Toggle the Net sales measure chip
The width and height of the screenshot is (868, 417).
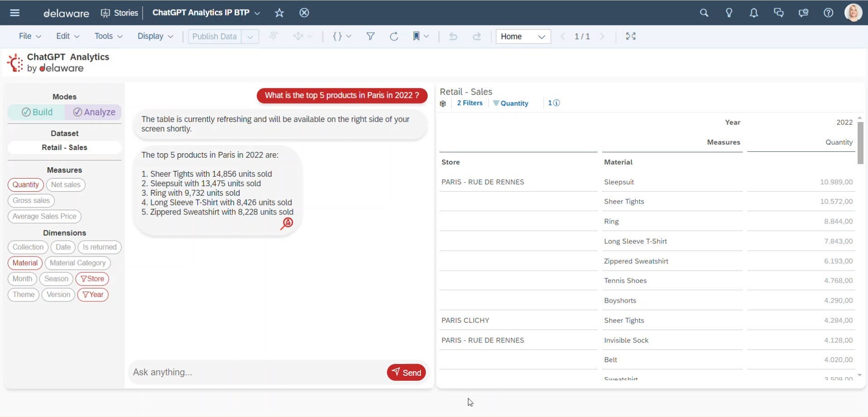(x=66, y=185)
